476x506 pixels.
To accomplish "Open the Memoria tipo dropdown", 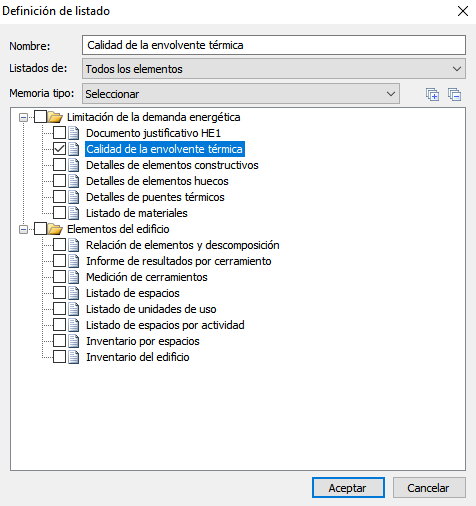I will coord(241,94).
